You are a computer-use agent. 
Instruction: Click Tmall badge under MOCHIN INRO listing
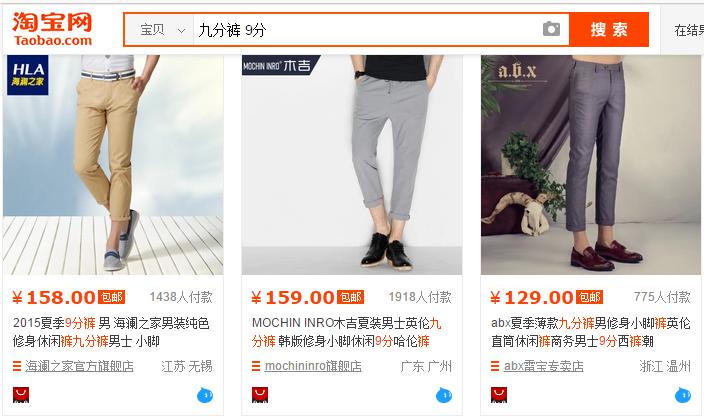pyautogui.click(x=260, y=395)
